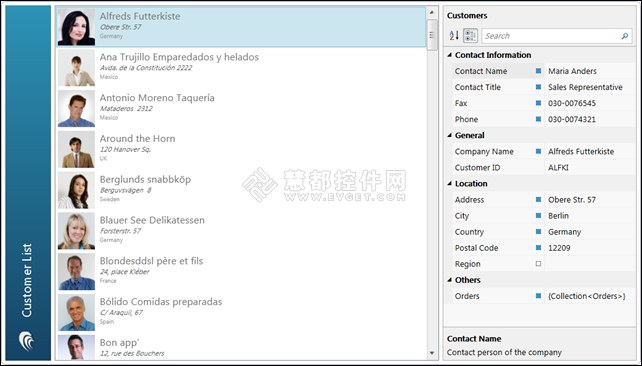642x366 pixels.
Task: Edit the postal code value 12209
Action: coord(590,248)
